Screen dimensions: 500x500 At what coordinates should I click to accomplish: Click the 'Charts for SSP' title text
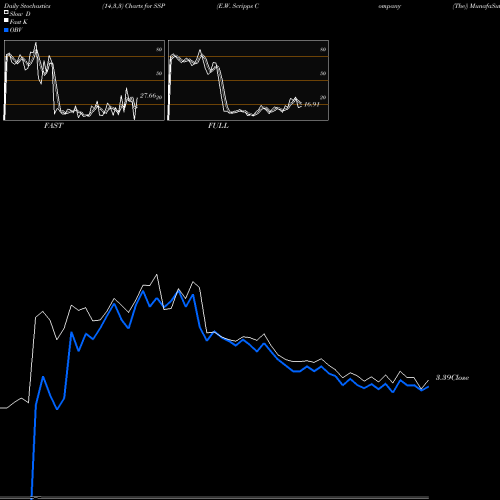[145, 6]
